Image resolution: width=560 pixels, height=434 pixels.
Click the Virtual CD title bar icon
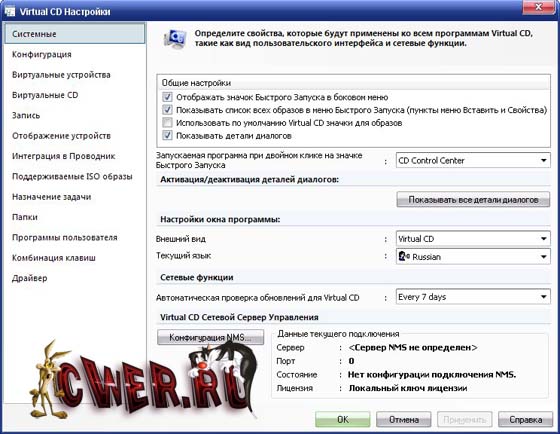click(x=9, y=10)
